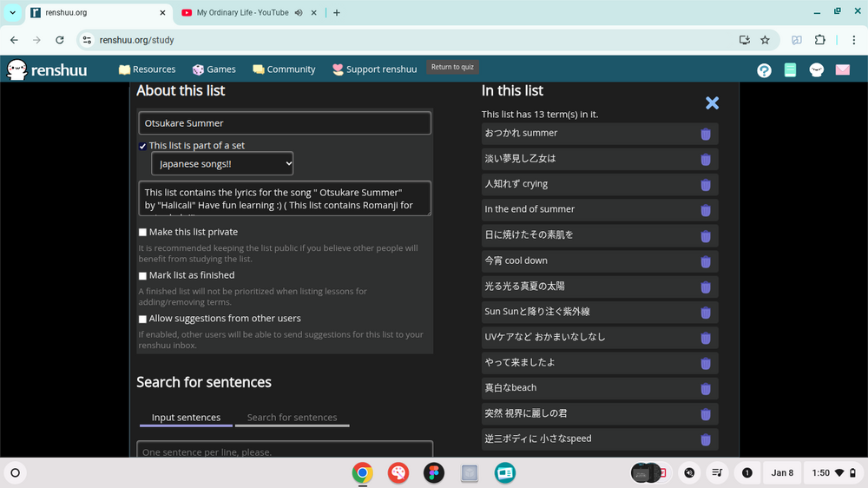Open the Resources menu
The height and width of the screenshot is (488, 868).
click(x=147, y=69)
